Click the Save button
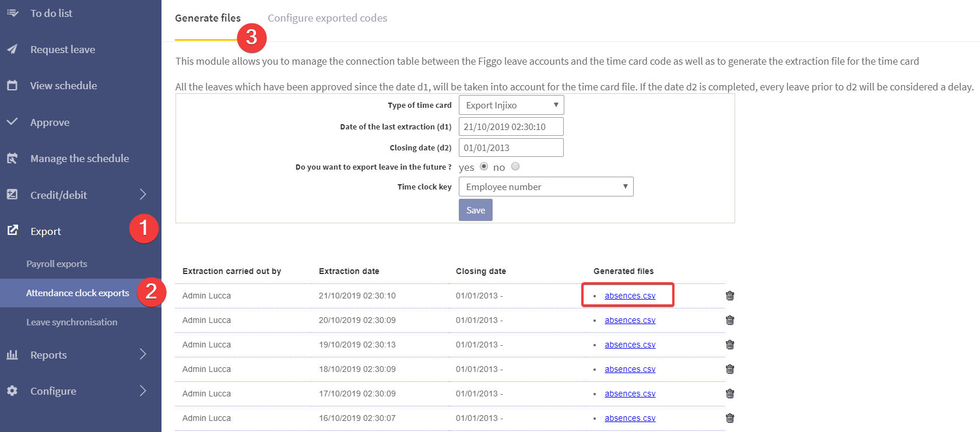Image resolution: width=980 pixels, height=432 pixels. point(476,210)
